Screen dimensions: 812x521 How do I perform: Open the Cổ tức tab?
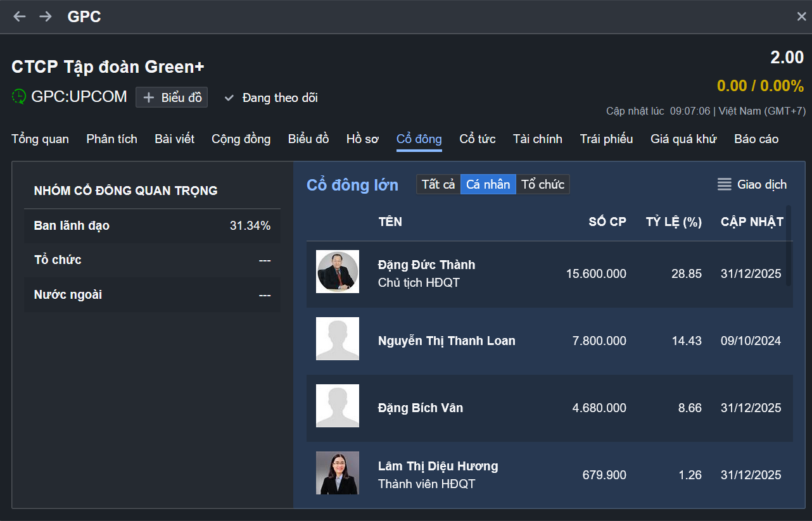(478, 139)
